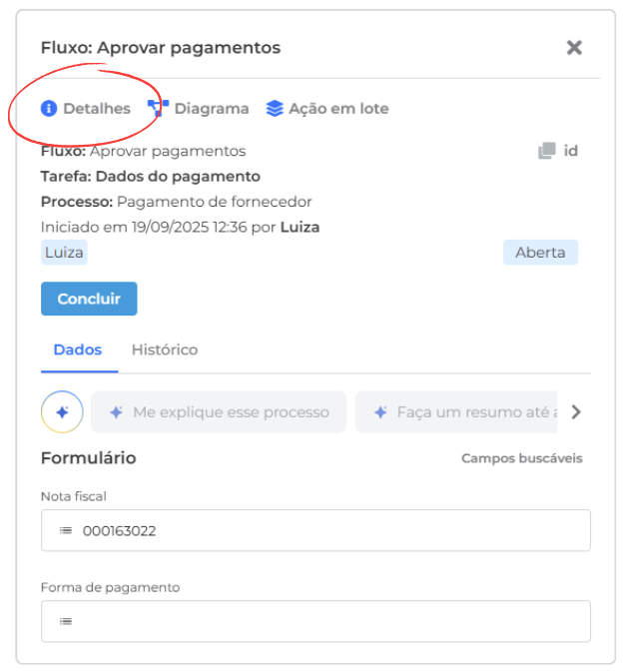Switch to the Dados tab
The width and height of the screenshot is (624, 672).
[x=78, y=349]
